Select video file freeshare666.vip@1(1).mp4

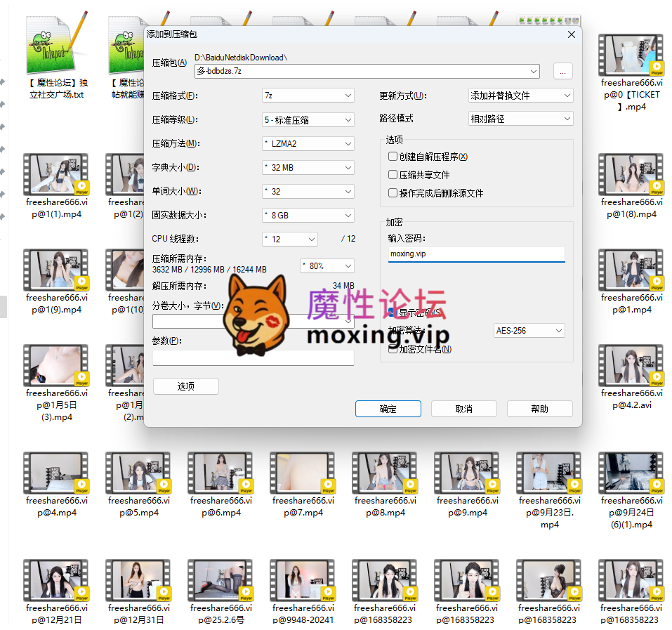coord(55,174)
